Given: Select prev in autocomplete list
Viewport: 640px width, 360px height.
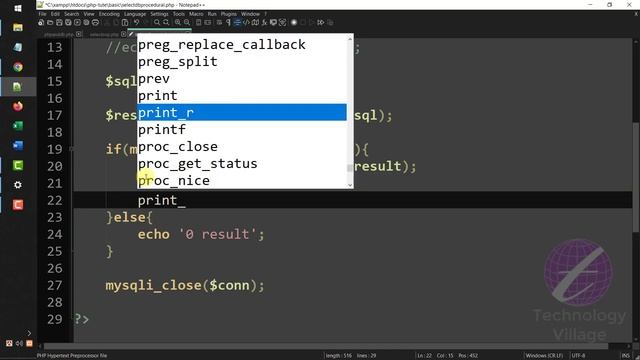Looking at the screenshot, I should [242, 78].
